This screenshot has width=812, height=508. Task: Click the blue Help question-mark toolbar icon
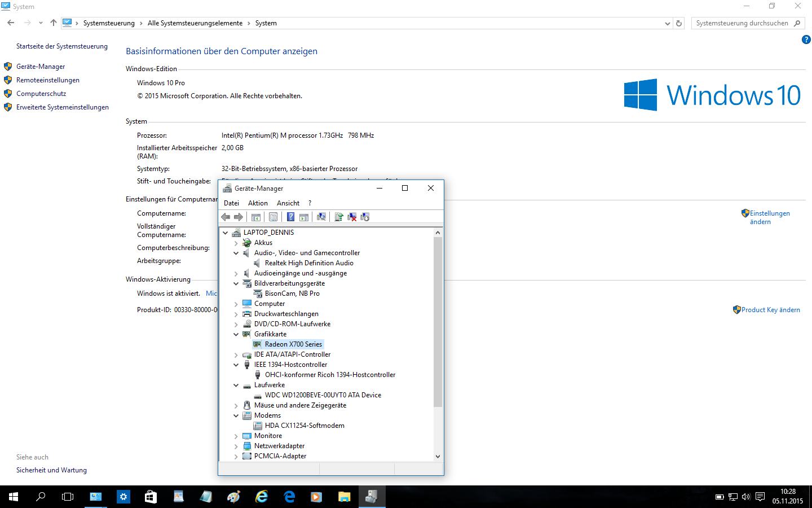(x=290, y=217)
